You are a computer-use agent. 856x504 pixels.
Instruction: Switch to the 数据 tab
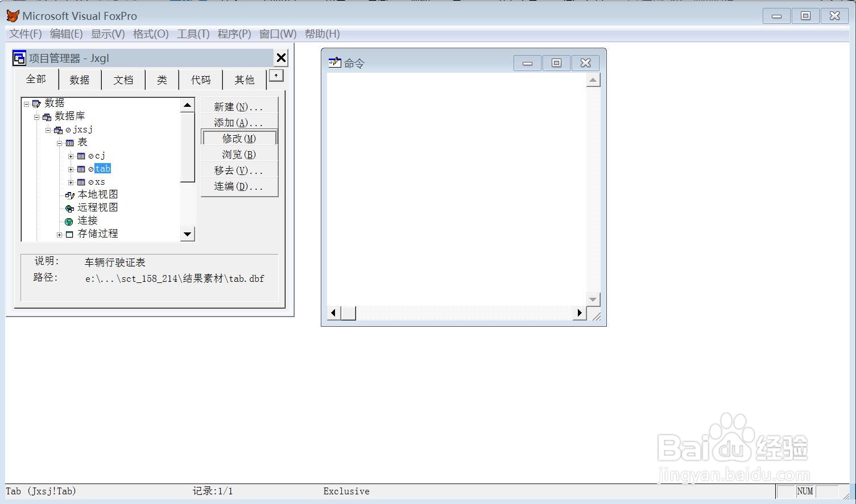tap(80, 80)
